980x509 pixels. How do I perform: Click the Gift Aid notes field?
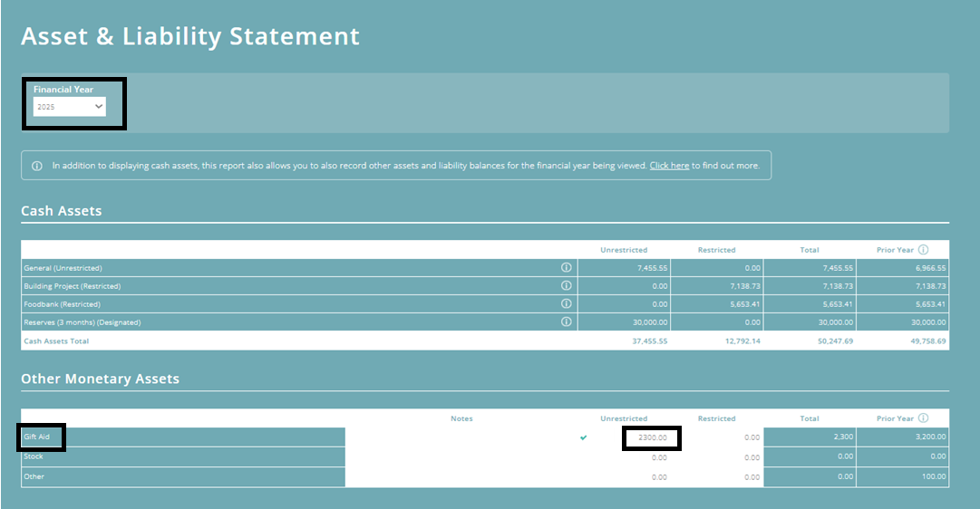[461, 437]
